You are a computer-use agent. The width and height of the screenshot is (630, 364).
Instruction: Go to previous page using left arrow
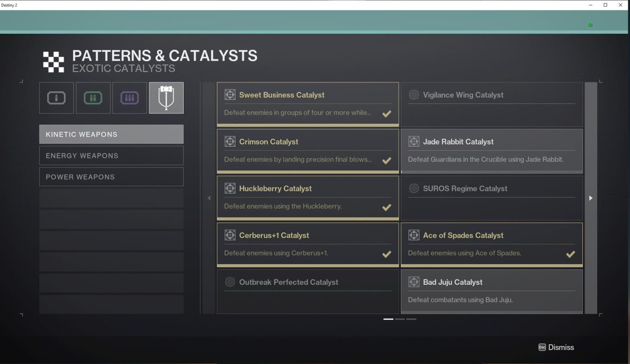(x=209, y=198)
